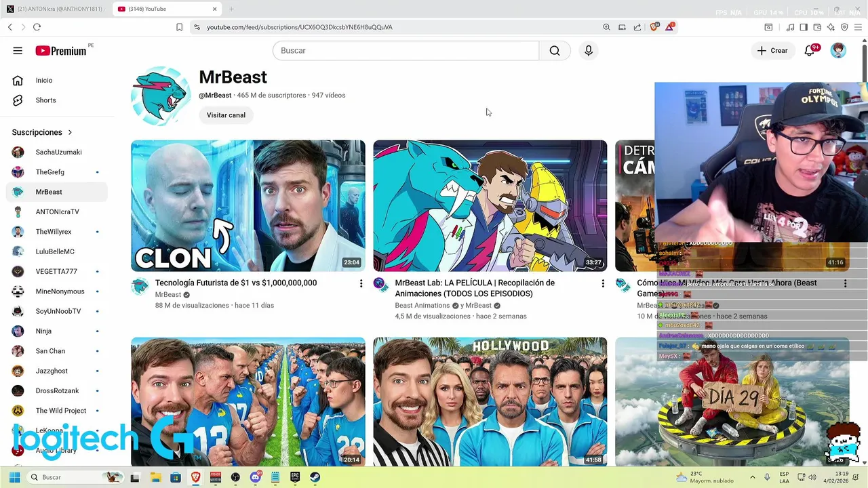Expand the Suscripciones section arrow

70,132
